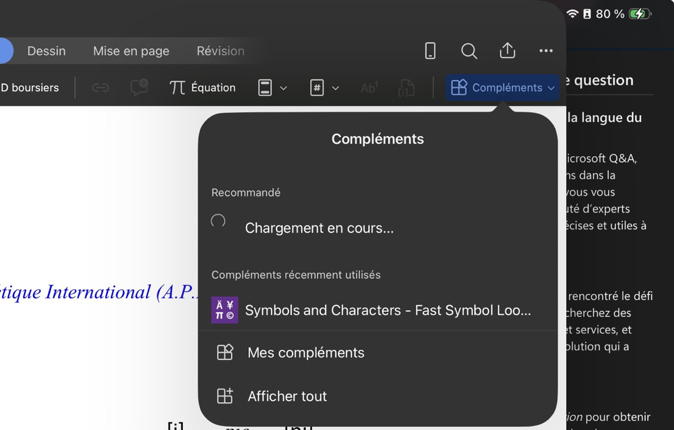Screen dimensions: 674x430
Task: Click the greyed-out icon next to the footnote icon
Action: (x=406, y=88)
